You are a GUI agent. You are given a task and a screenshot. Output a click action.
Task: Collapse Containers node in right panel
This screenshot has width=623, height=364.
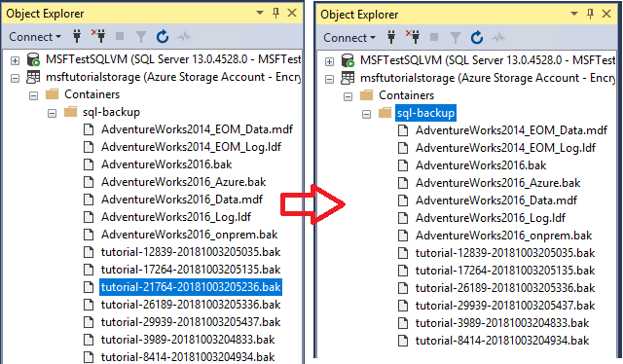coord(348,96)
